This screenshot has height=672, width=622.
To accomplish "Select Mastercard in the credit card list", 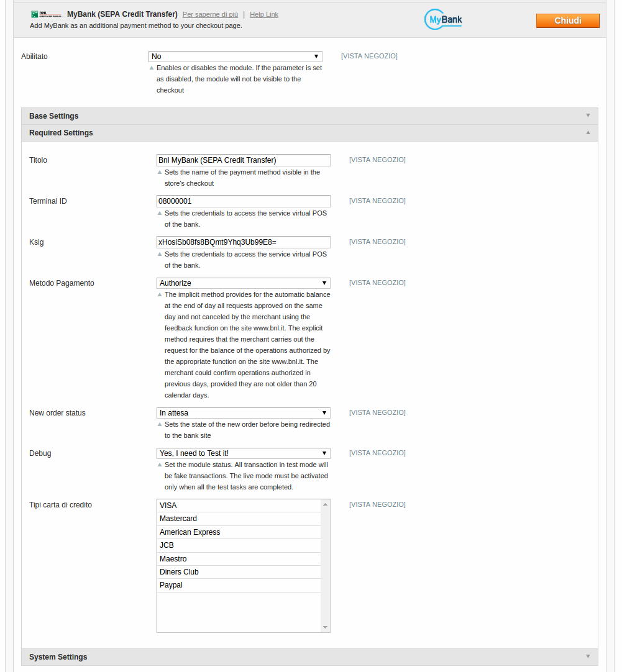I will tap(239, 519).
